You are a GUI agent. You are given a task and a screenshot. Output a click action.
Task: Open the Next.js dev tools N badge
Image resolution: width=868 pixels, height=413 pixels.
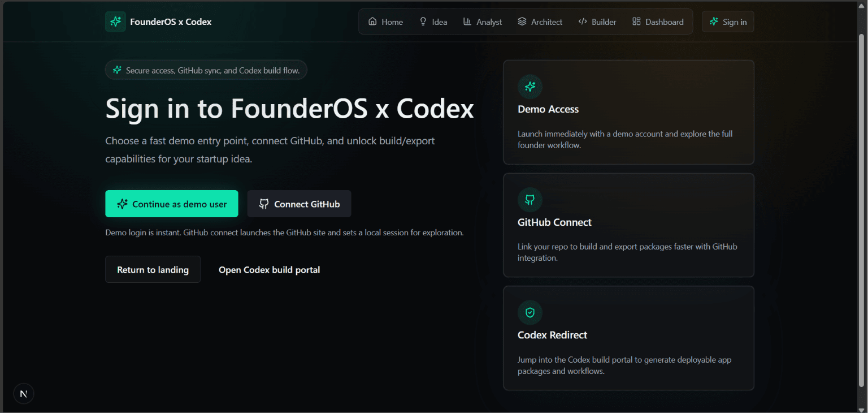click(24, 394)
